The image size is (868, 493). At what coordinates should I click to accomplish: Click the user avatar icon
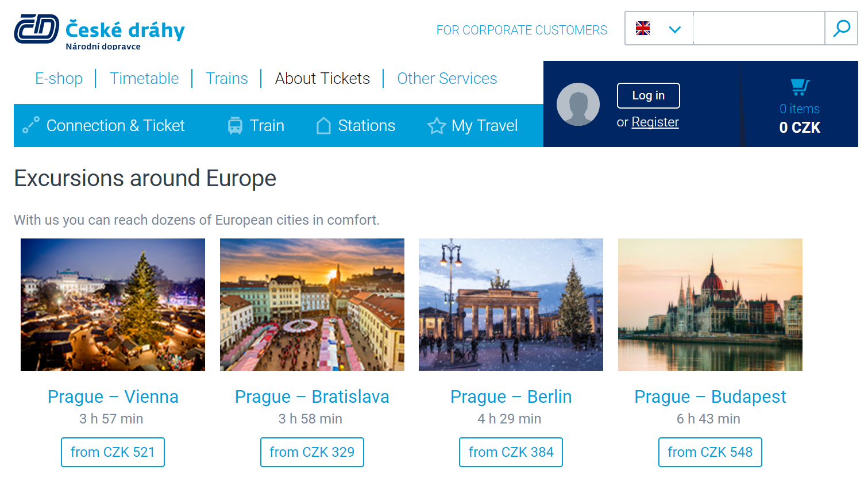coord(578,104)
